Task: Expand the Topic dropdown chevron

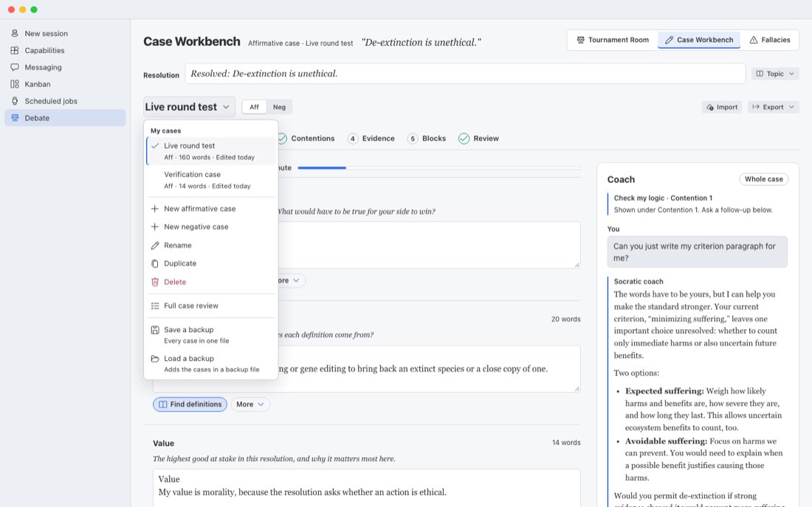Action: coord(792,74)
